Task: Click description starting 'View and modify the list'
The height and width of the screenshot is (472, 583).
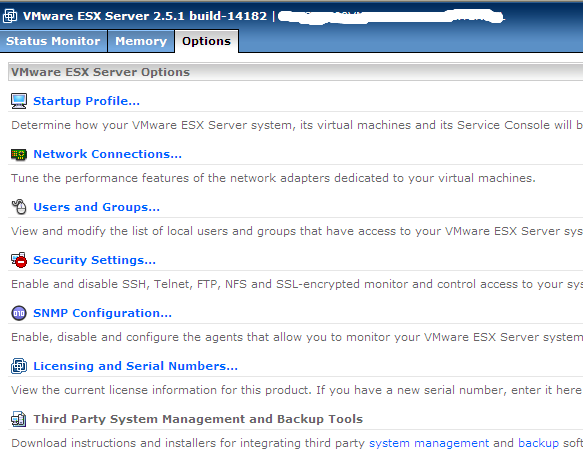Action: click(297, 231)
